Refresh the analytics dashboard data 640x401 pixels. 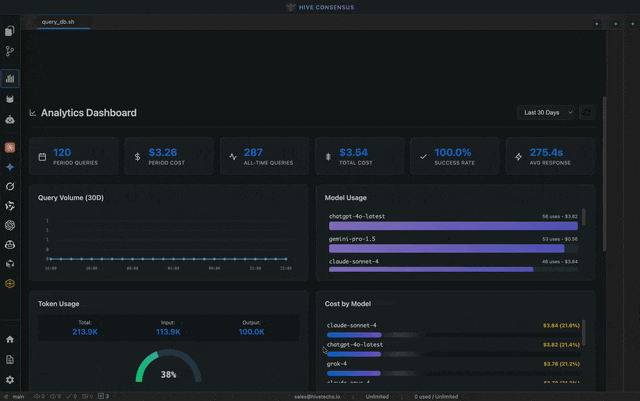coord(587,113)
